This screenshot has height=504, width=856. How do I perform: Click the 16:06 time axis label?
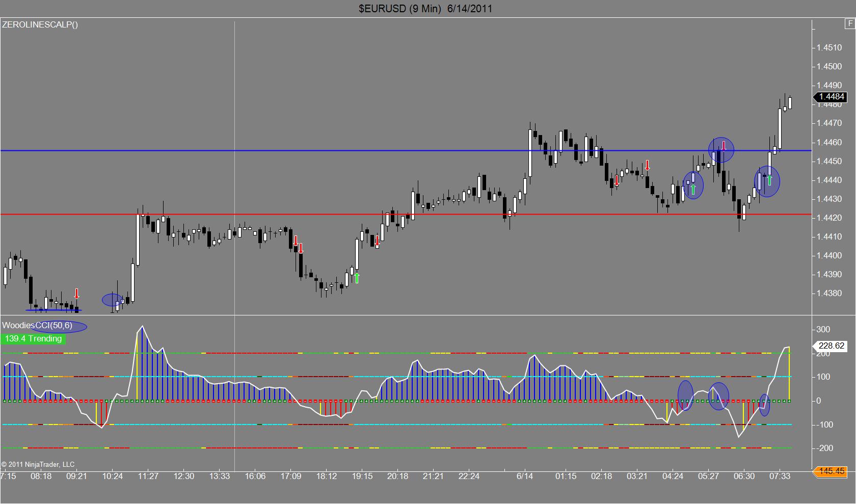255,476
